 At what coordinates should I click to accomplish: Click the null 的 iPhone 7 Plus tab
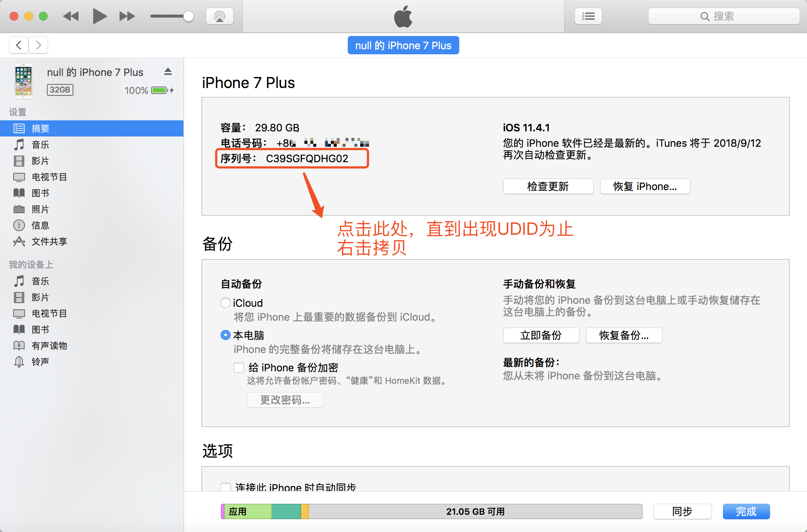pos(403,45)
